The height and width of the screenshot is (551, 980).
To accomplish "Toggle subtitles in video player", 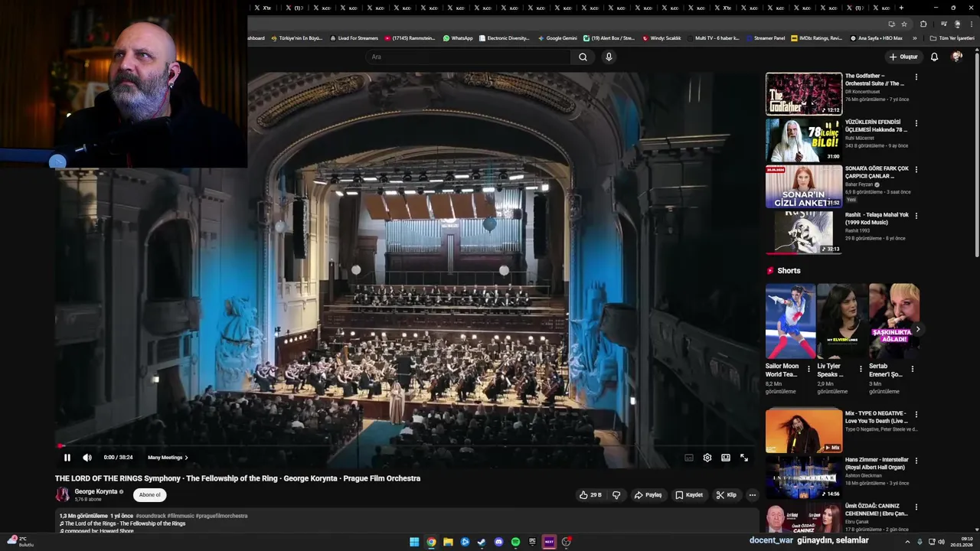I will coord(689,458).
